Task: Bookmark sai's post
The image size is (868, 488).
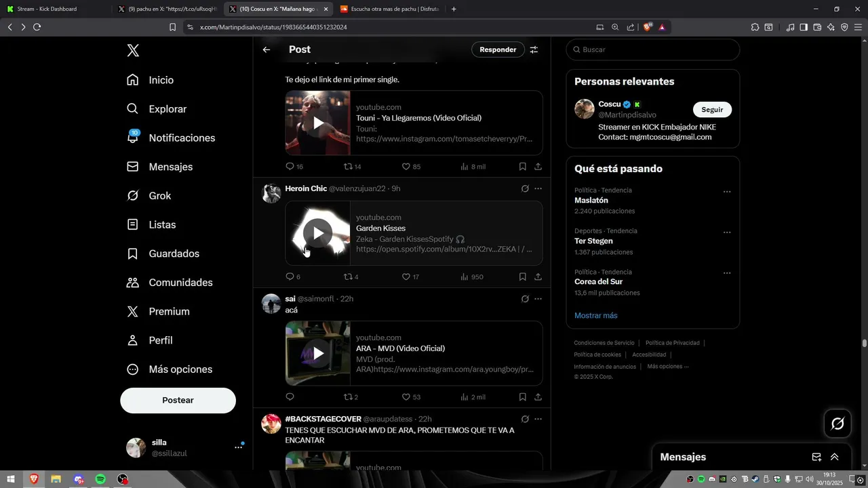Action: click(x=523, y=397)
